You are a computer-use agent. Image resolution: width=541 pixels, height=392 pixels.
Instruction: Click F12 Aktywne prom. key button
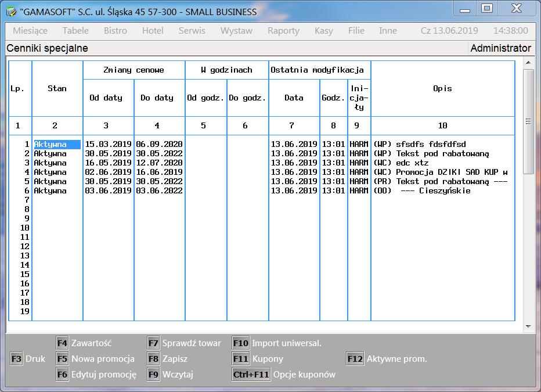point(355,359)
